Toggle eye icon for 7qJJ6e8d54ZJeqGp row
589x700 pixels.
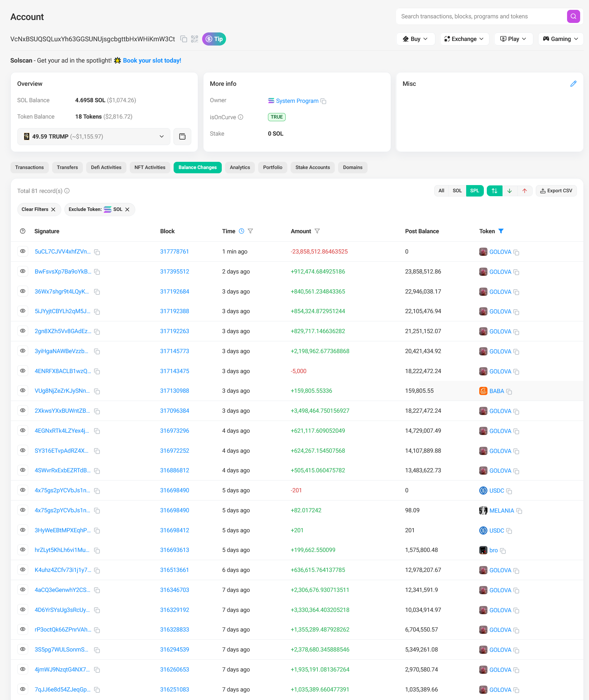tap(23, 689)
